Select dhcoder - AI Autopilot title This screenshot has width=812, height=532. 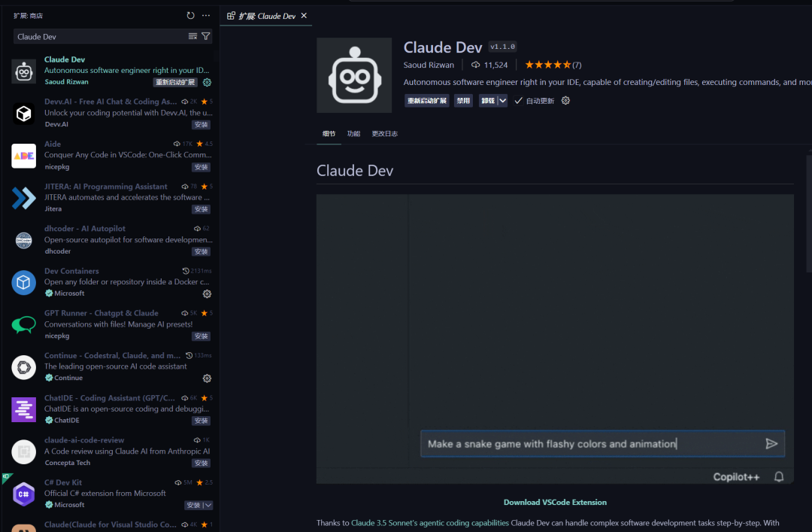tap(84, 229)
